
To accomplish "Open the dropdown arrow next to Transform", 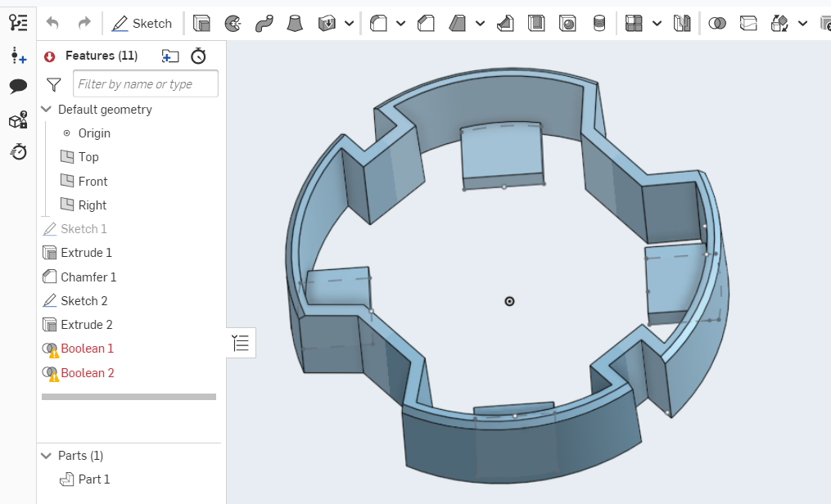I will pyautogui.click(x=803, y=23).
